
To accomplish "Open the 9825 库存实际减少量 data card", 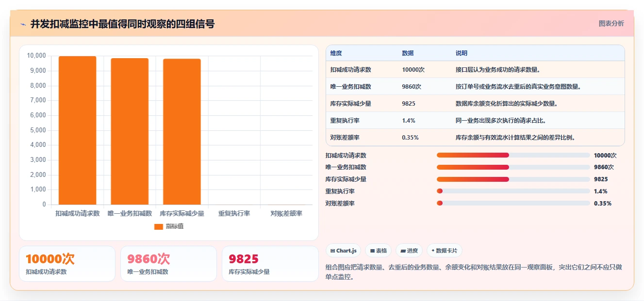I will point(270,264).
